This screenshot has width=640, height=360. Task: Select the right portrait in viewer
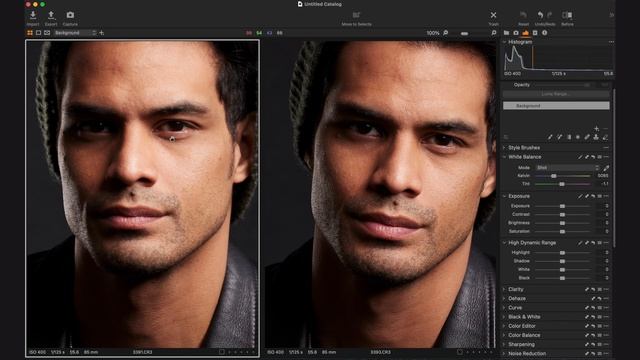pyautogui.click(x=380, y=194)
